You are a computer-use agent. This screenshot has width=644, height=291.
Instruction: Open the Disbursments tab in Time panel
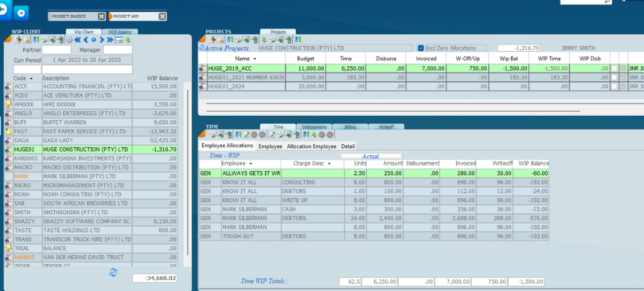coord(314,127)
